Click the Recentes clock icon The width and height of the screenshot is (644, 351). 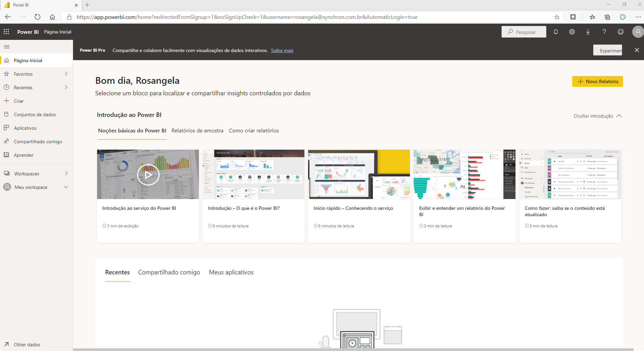[6, 87]
